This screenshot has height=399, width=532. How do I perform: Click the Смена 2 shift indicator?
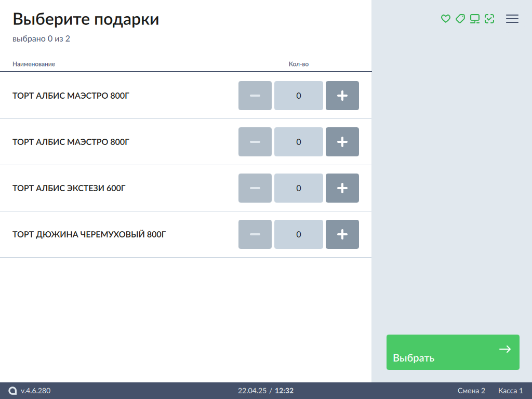471,391
